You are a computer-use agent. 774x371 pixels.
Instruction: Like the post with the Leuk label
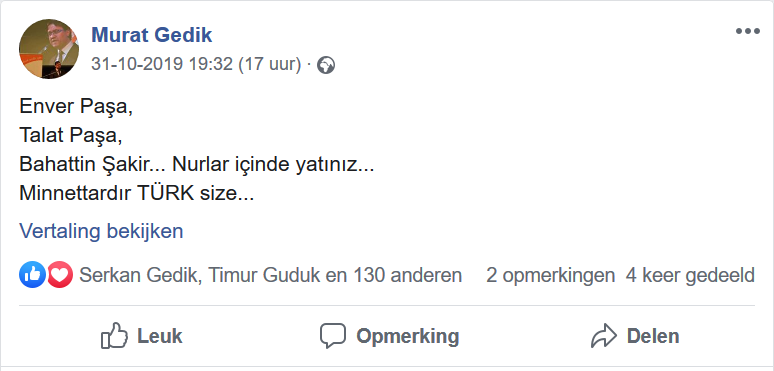159,336
